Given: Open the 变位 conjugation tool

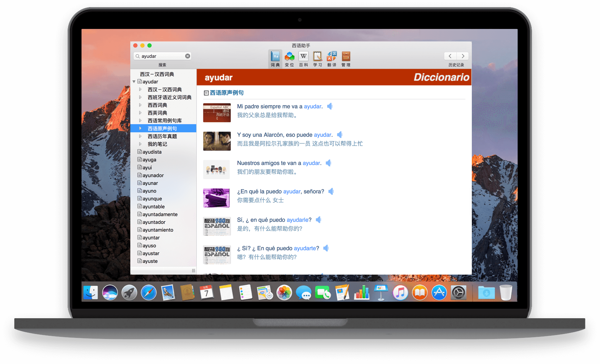Looking at the screenshot, I should pyautogui.click(x=289, y=59).
